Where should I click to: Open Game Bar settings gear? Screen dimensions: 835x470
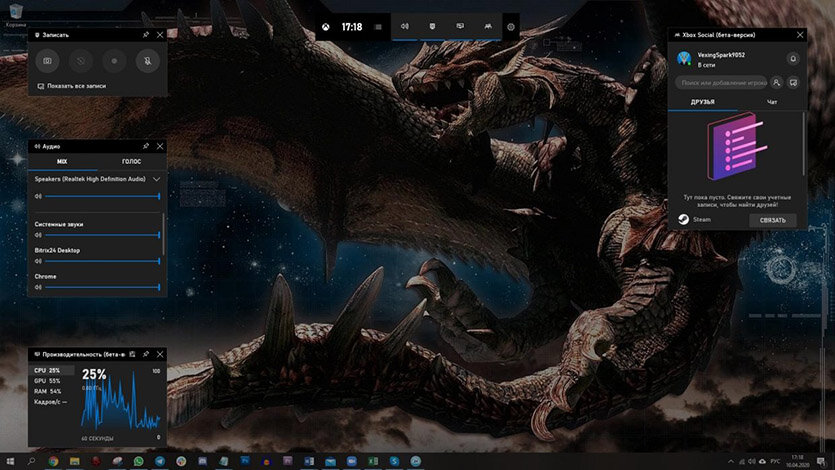click(511, 27)
